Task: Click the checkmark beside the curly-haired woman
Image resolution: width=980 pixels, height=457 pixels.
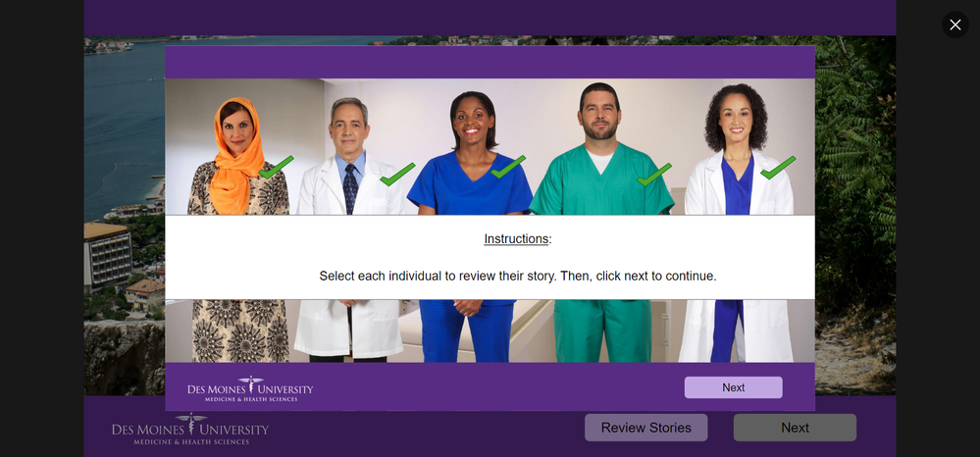Action: pos(778,168)
